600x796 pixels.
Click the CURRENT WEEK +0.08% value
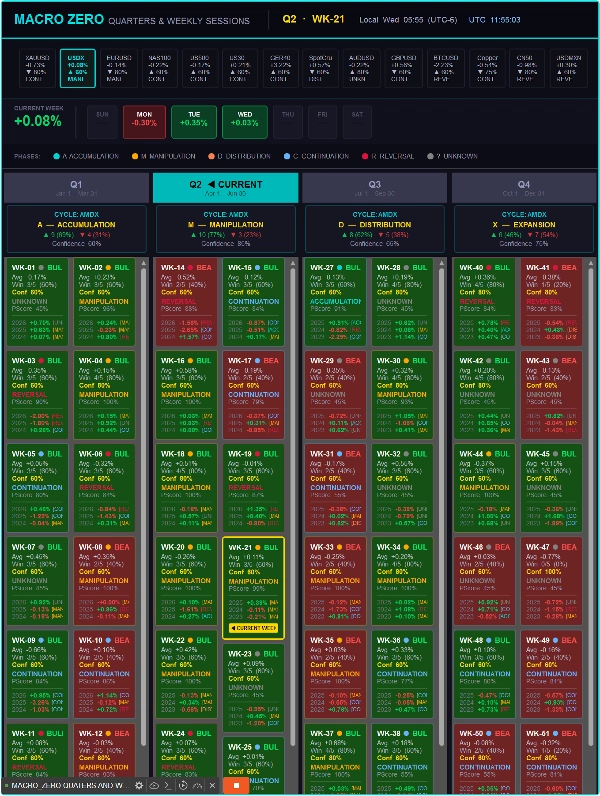click(38, 121)
